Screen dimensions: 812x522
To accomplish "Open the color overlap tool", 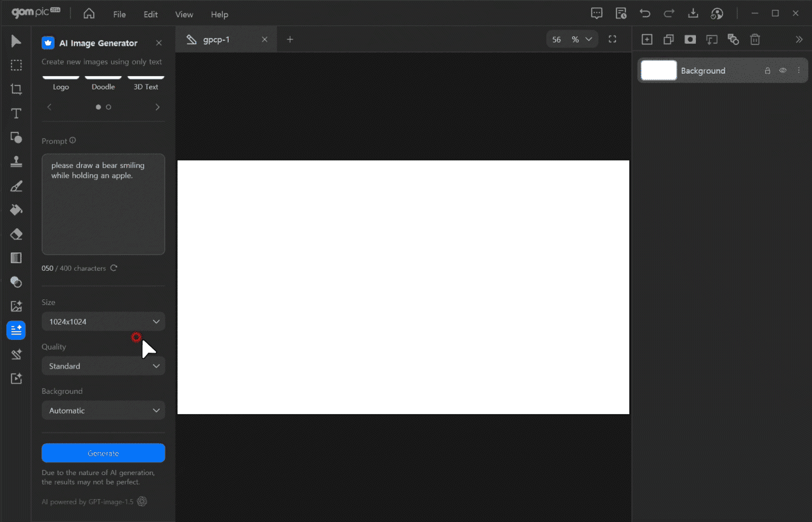I will coord(16,282).
